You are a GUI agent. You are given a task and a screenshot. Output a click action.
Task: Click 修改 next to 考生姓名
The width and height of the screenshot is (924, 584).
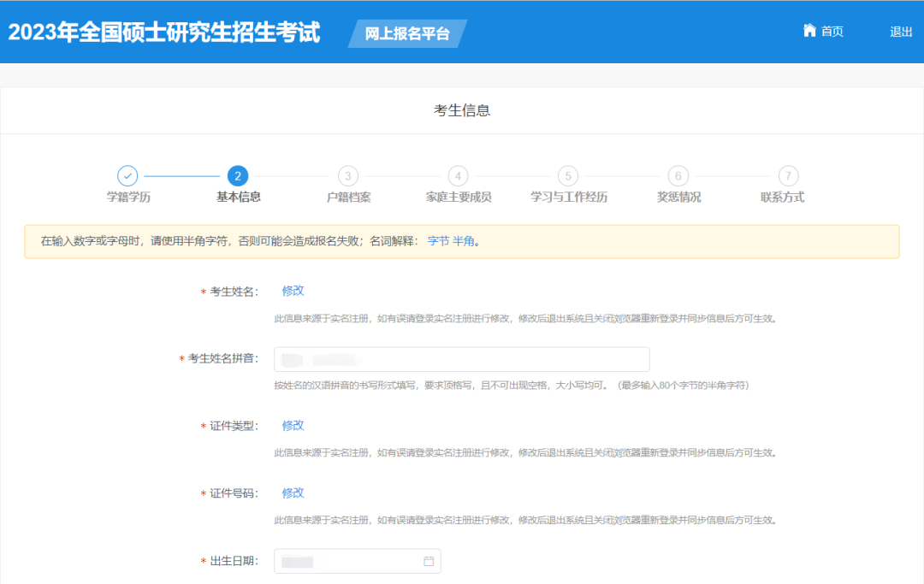click(293, 291)
